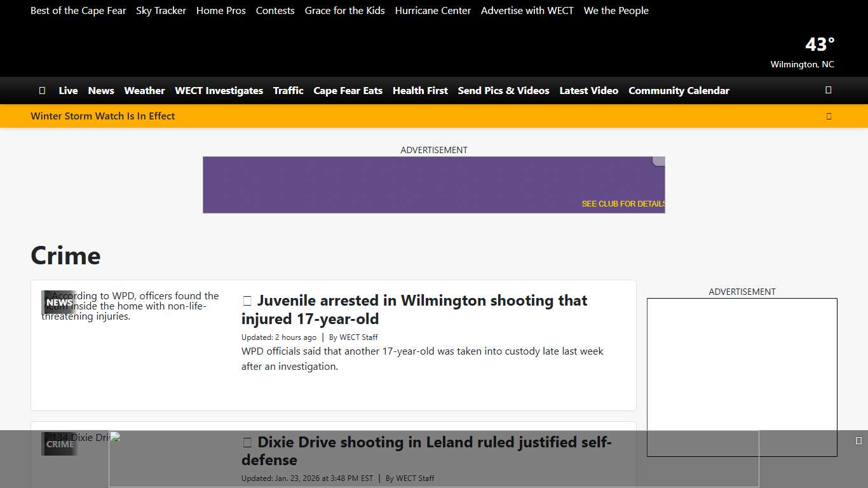
Task: Open the 43° Wilmington weather widget
Action: [x=803, y=52]
